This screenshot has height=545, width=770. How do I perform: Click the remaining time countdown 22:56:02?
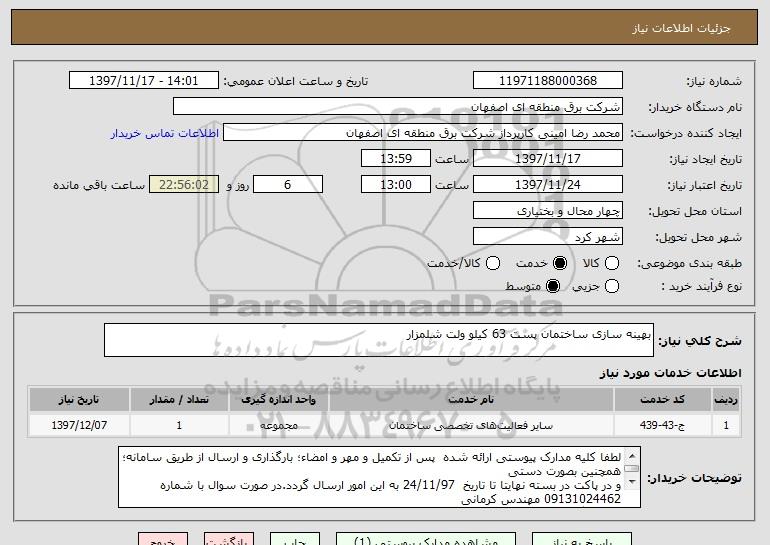pos(184,185)
